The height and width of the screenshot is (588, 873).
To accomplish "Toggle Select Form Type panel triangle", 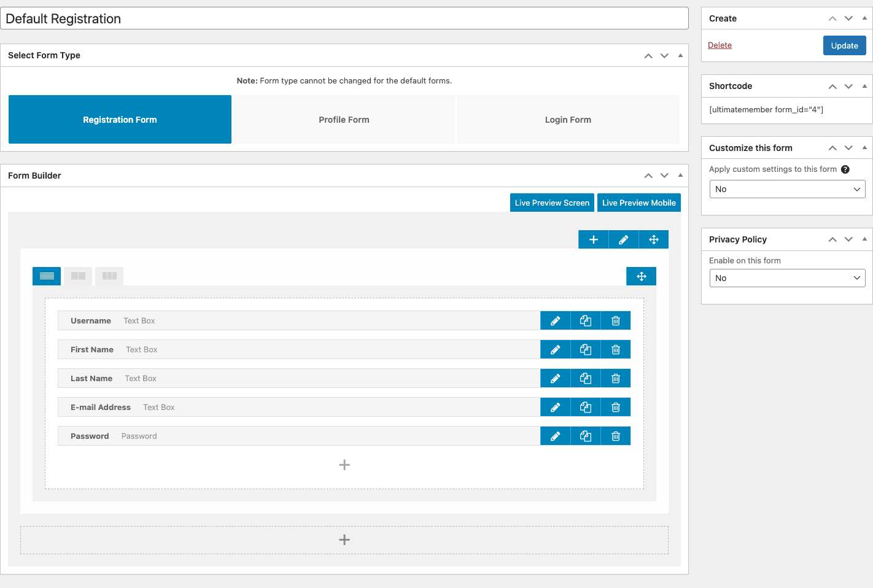I will [680, 55].
